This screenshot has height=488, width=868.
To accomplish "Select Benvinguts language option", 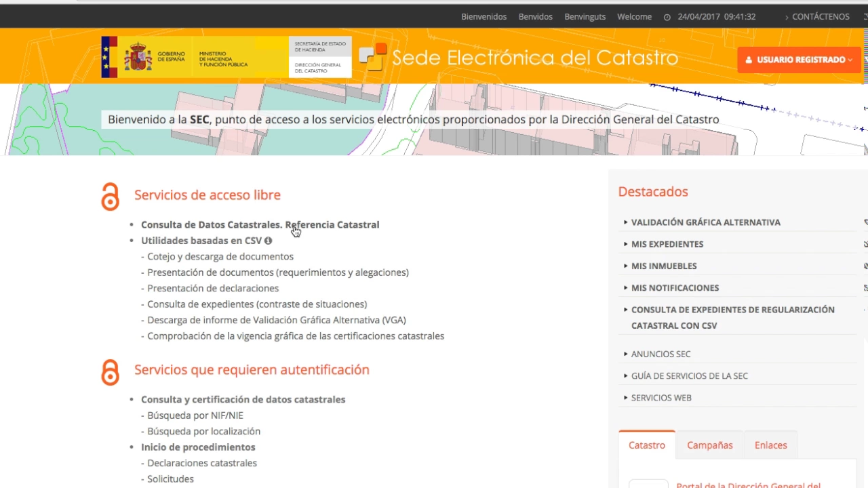I will [x=585, y=17].
